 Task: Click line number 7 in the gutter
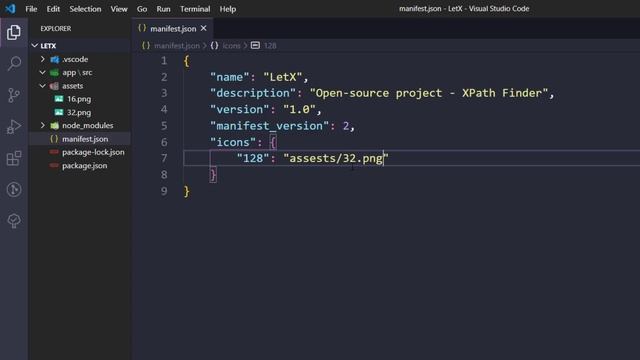[x=164, y=158]
